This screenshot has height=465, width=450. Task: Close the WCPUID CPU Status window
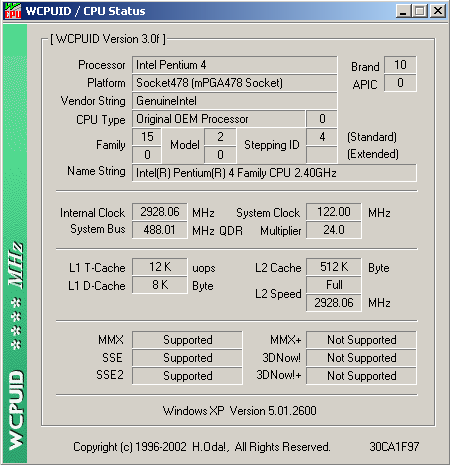(x=438, y=11)
